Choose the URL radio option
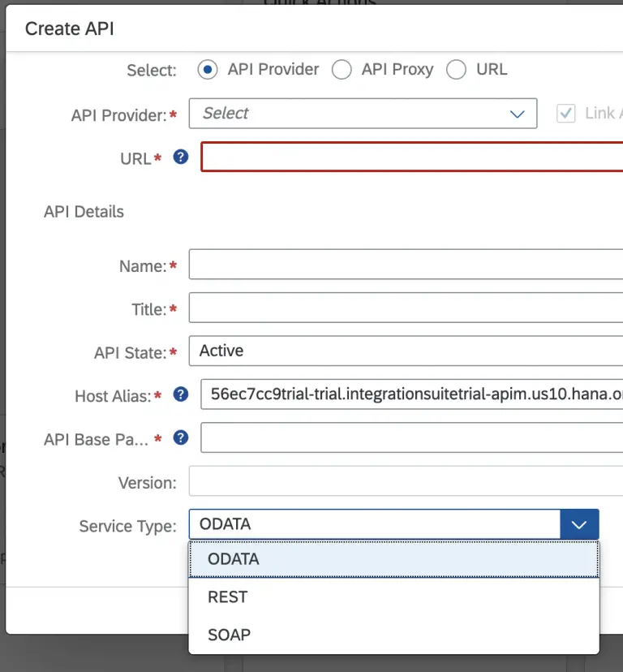 click(x=456, y=70)
